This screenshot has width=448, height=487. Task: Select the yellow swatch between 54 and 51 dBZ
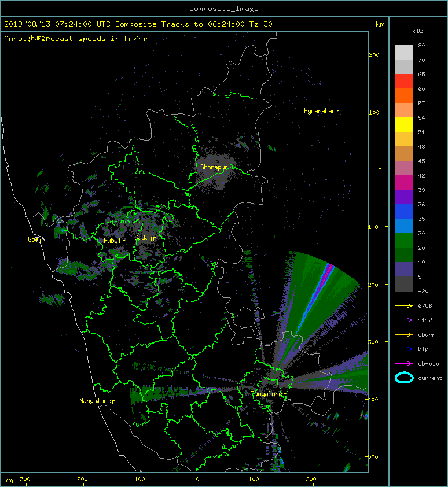pos(404,125)
